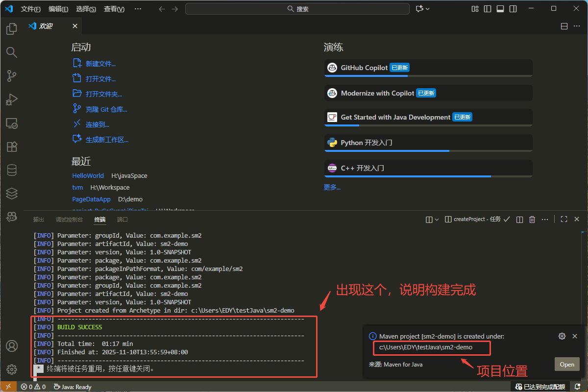
Task: Open the Manage gear in activity bar
Action: pos(11,369)
